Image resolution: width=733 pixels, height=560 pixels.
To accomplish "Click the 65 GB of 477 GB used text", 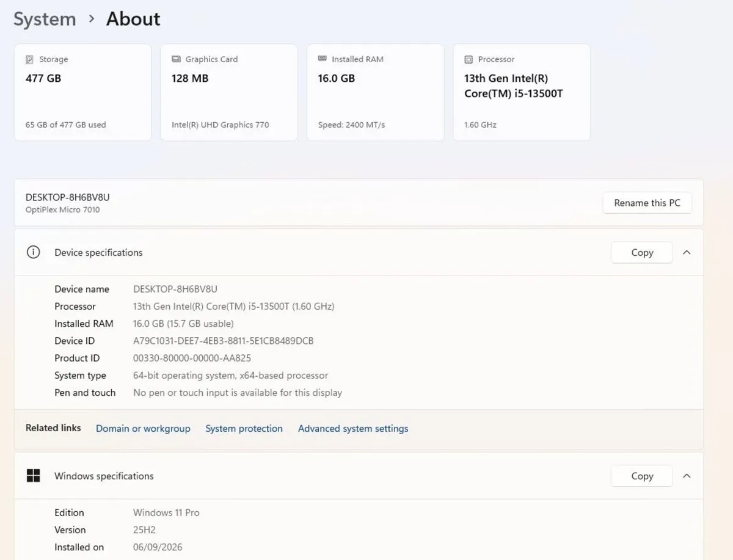I will click(x=65, y=125).
